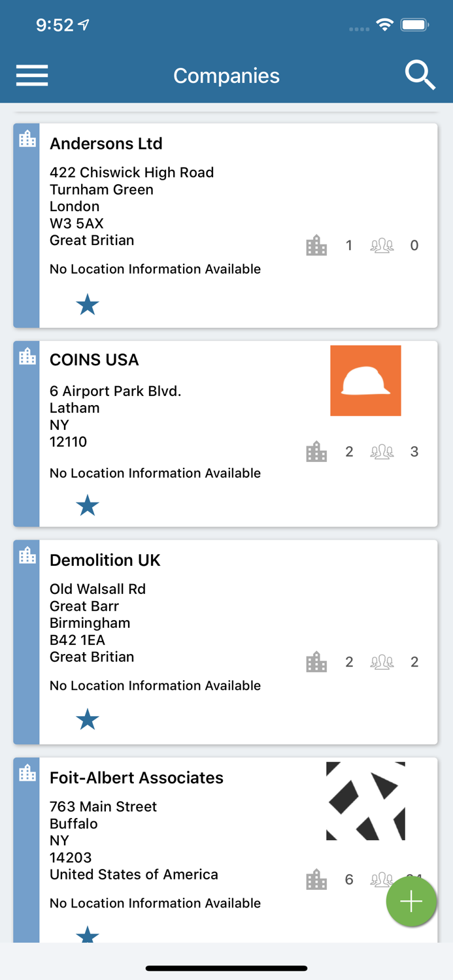
Task: Mark Demolition UK as favorite via star
Action: coord(87,719)
